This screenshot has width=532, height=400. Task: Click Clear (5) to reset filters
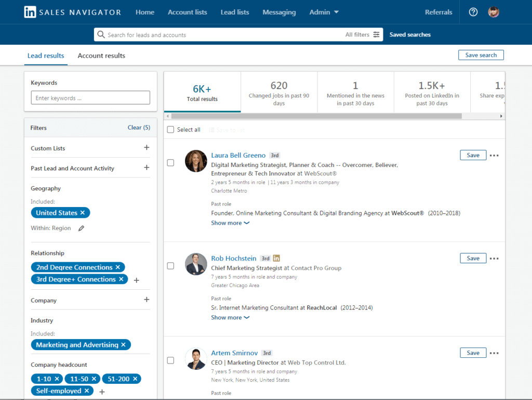pyautogui.click(x=139, y=127)
